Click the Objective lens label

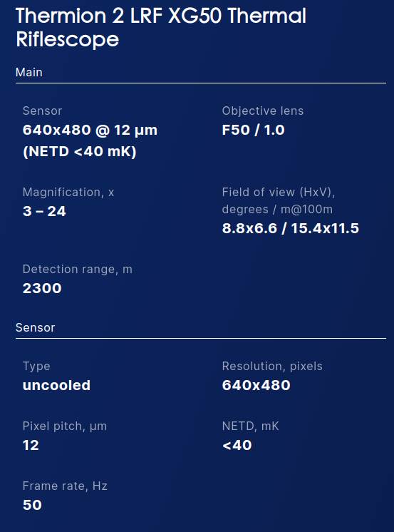263,111
